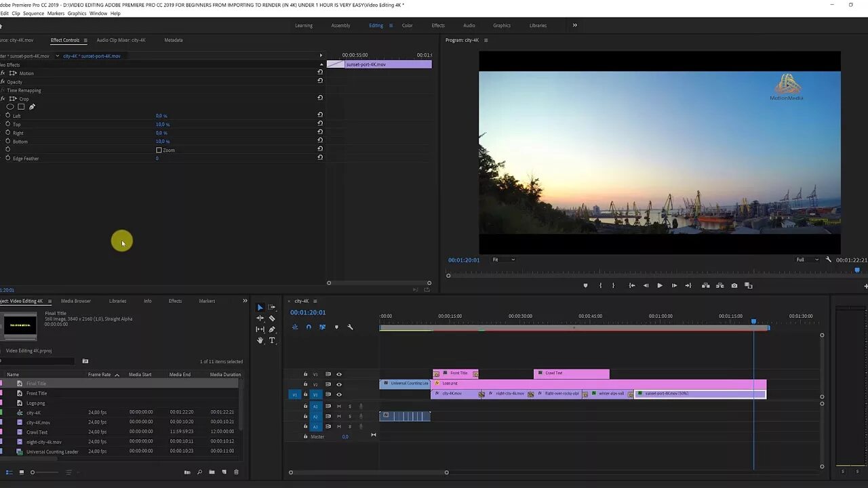
Task: Pick the Pen tool in the tools panel
Action: pyautogui.click(x=272, y=329)
